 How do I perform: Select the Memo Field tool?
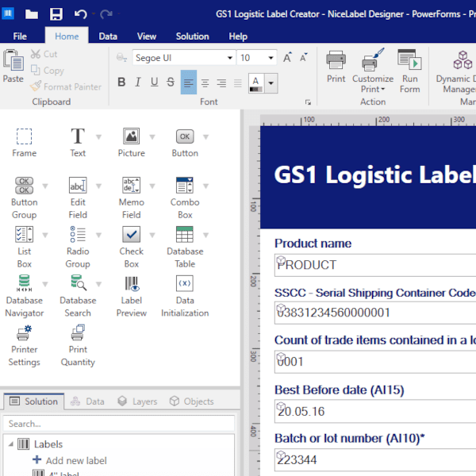coord(131,198)
